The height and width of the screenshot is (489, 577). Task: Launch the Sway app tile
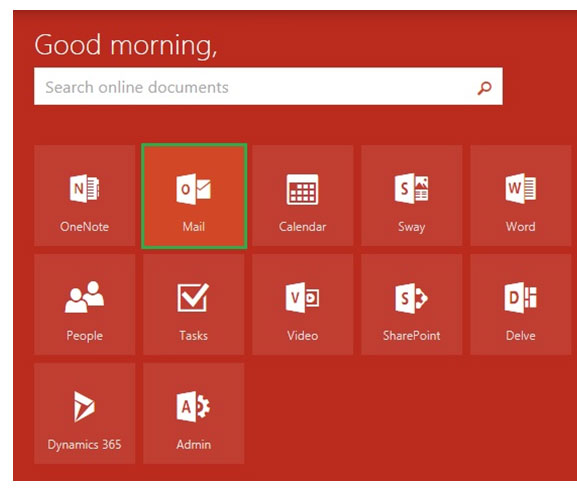(411, 195)
